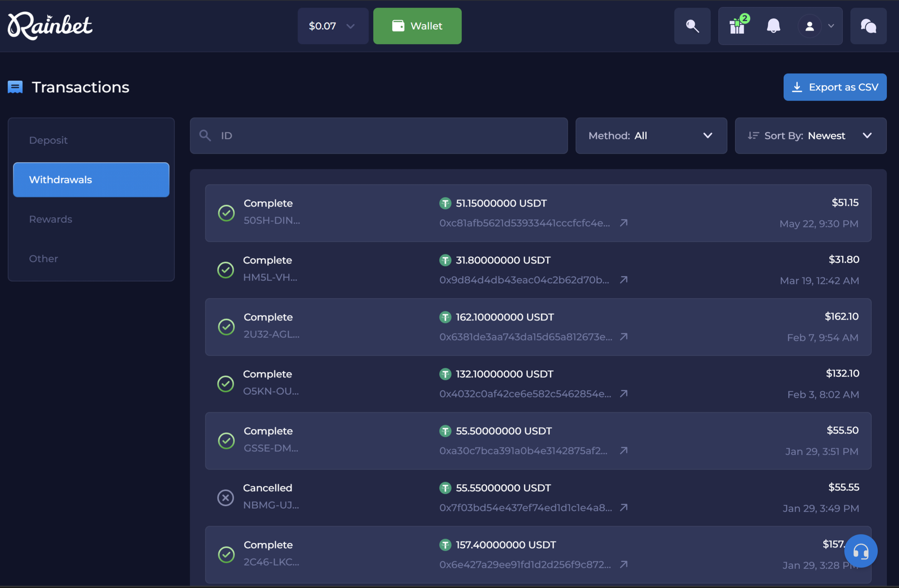The width and height of the screenshot is (899, 588).
Task: Click hash 0xc81afb5621d53933441cccfcfc4e...
Action: [525, 223]
